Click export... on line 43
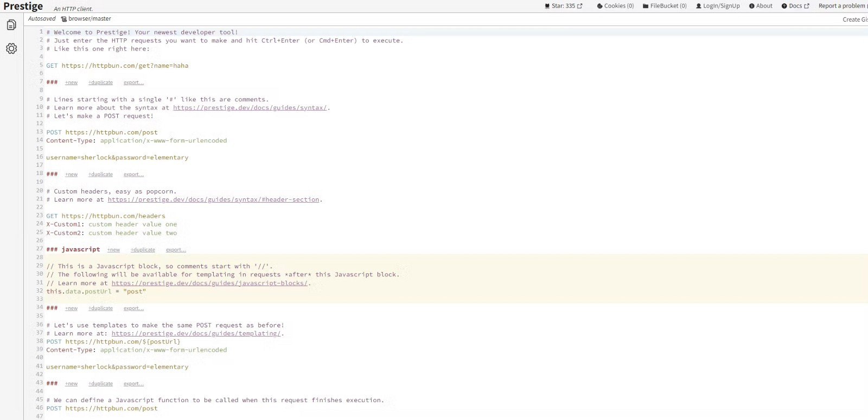The image size is (868, 420). (x=133, y=384)
